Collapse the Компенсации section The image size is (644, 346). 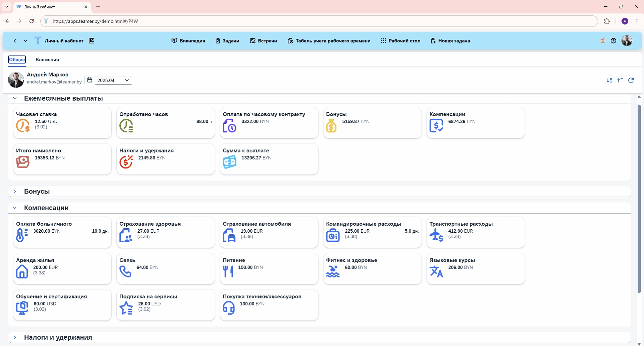tap(15, 208)
